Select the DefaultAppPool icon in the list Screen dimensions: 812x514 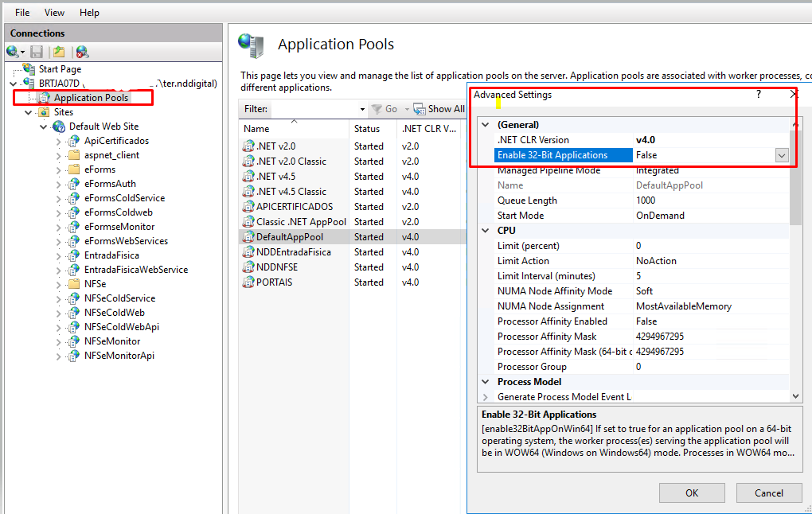(x=248, y=237)
